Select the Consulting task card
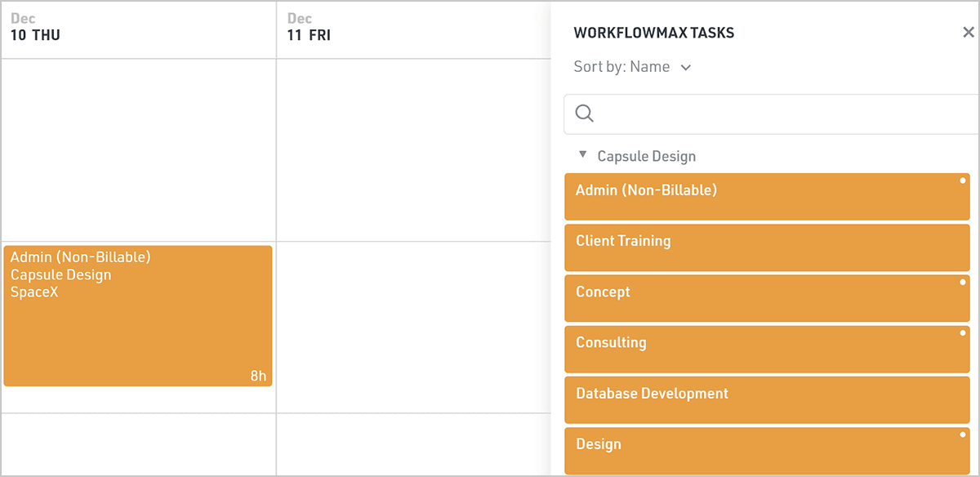The image size is (980, 477). [766, 349]
